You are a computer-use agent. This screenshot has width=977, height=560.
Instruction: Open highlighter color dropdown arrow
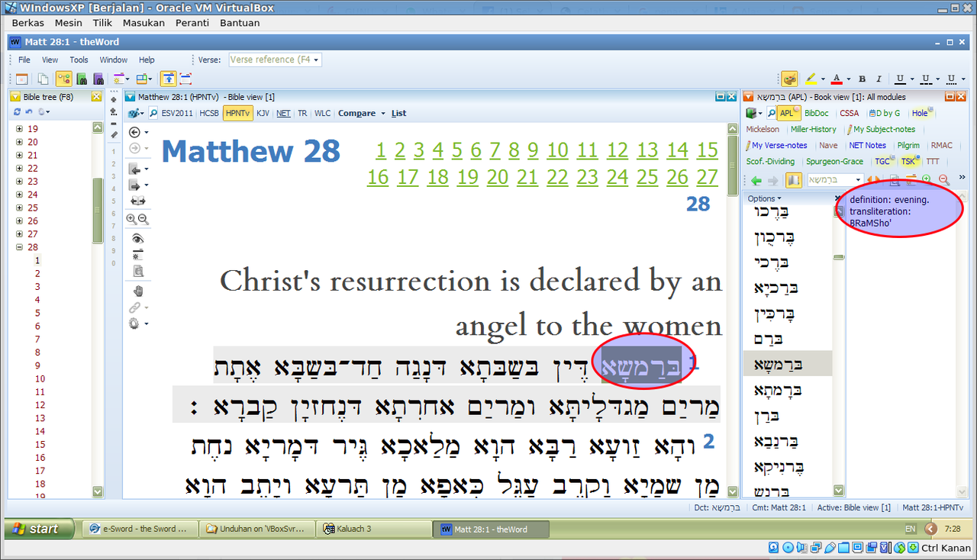[823, 79]
